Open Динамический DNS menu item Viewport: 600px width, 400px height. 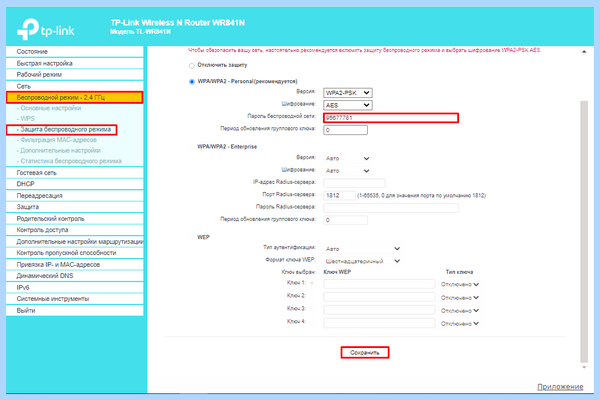(75, 276)
